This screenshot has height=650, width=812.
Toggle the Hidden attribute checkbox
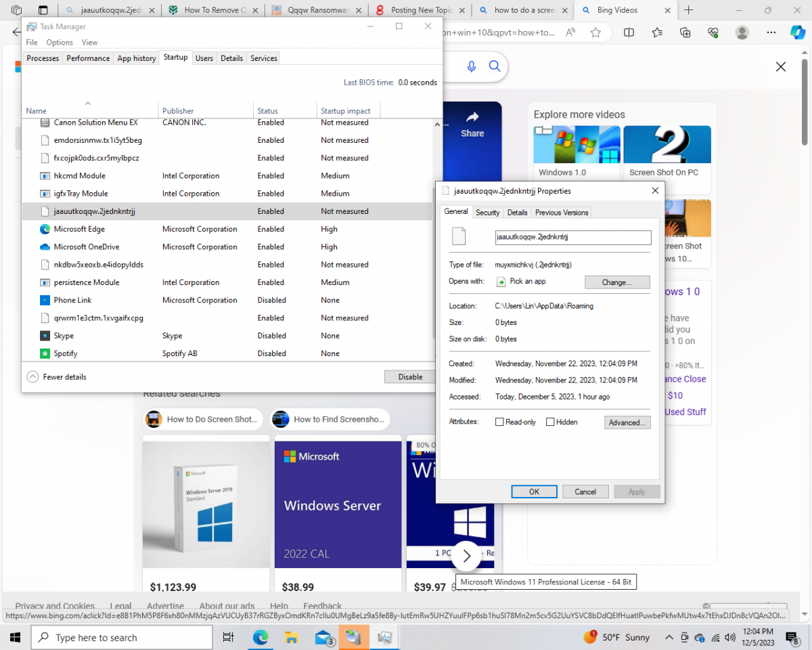pos(550,422)
